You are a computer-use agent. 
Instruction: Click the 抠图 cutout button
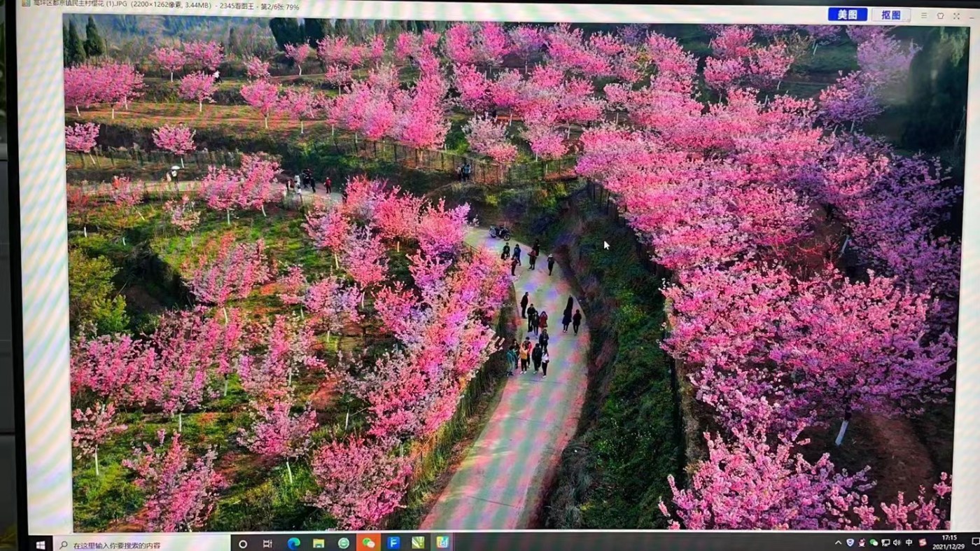pyautogui.click(x=890, y=15)
